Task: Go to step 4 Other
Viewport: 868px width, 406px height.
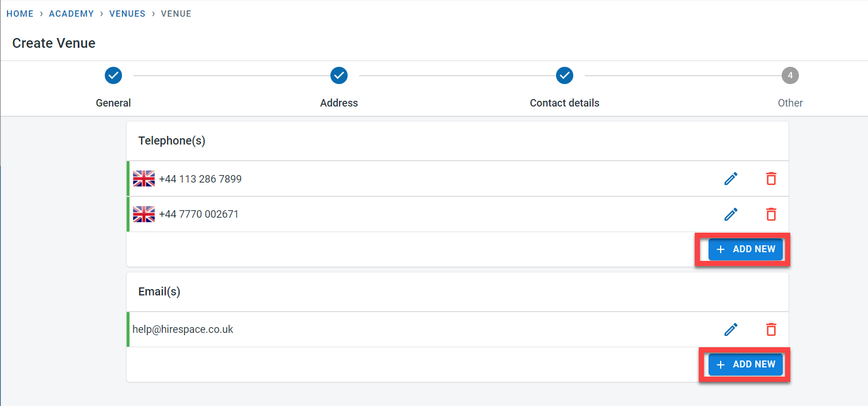Action: [790, 75]
